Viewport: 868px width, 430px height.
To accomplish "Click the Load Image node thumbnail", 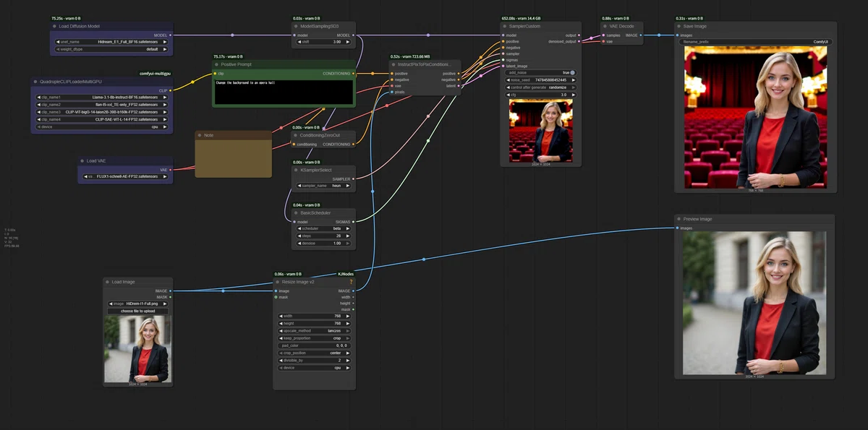I will pyautogui.click(x=137, y=349).
